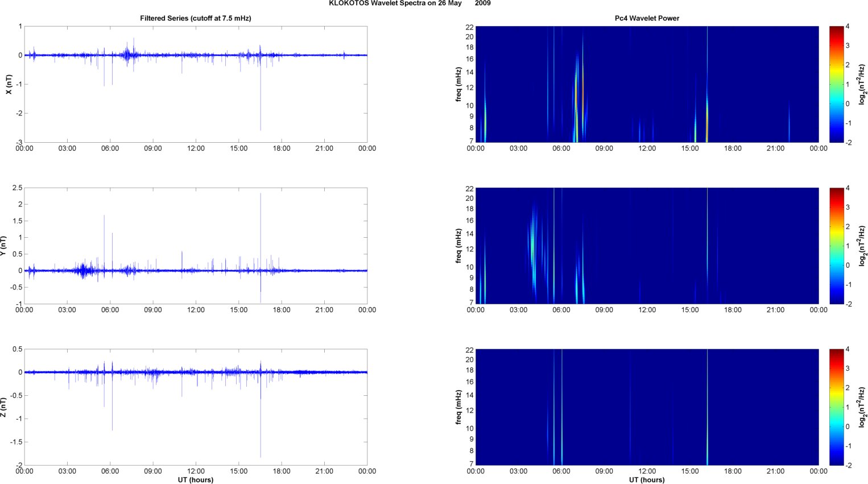Click the colorbar beside the middle wavelet spectrum
The image size is (868, 484).
(836, 246)
